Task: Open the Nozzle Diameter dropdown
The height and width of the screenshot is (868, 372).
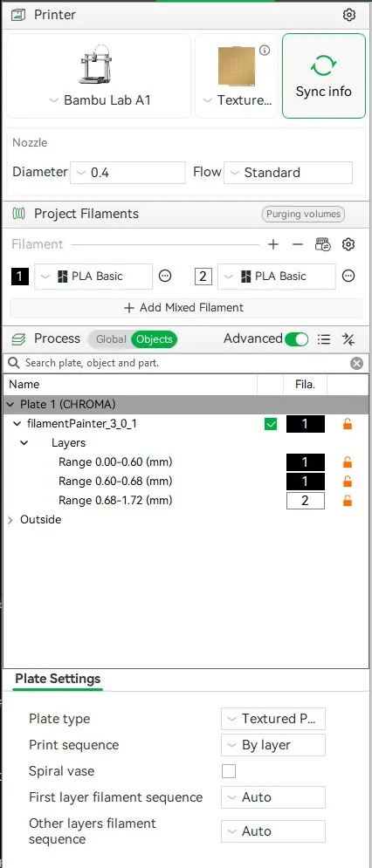Action: [x=128, y=173]
